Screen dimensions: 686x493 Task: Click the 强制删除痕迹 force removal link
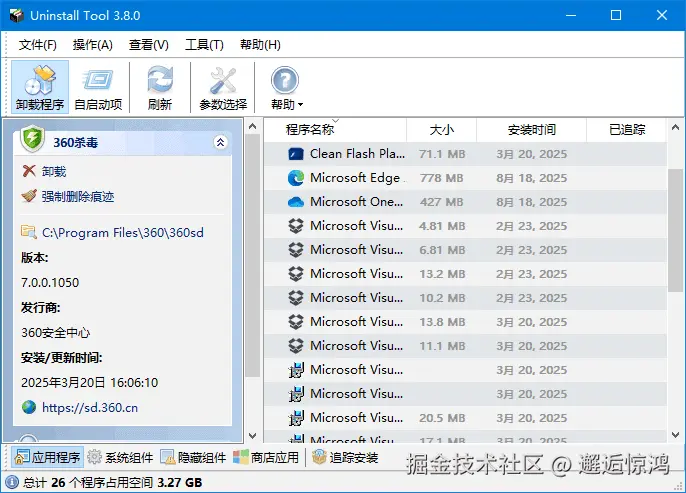[78, 196]
